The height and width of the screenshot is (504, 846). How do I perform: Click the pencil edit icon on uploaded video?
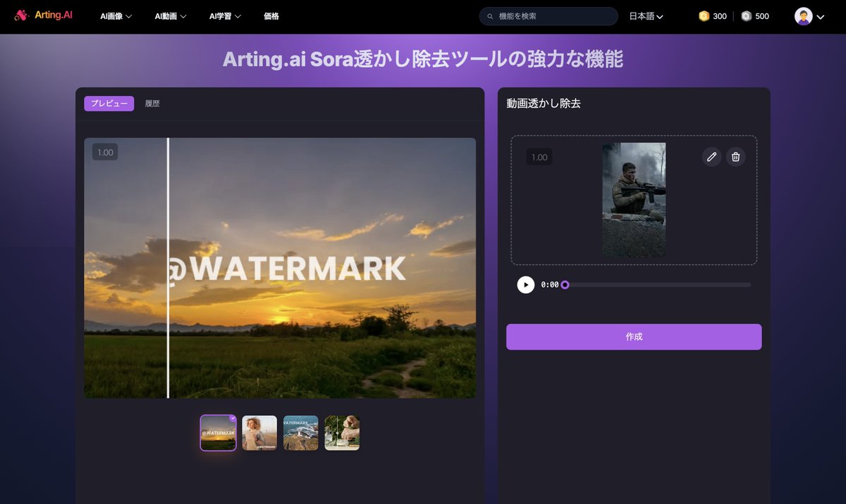click(711, 157)
